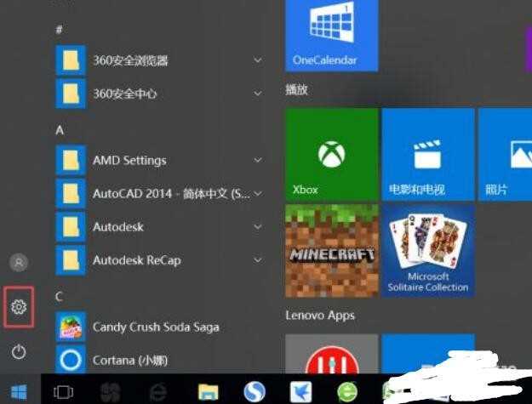
Task: Open the Edge icon in the taskbar
Action: 158,392
